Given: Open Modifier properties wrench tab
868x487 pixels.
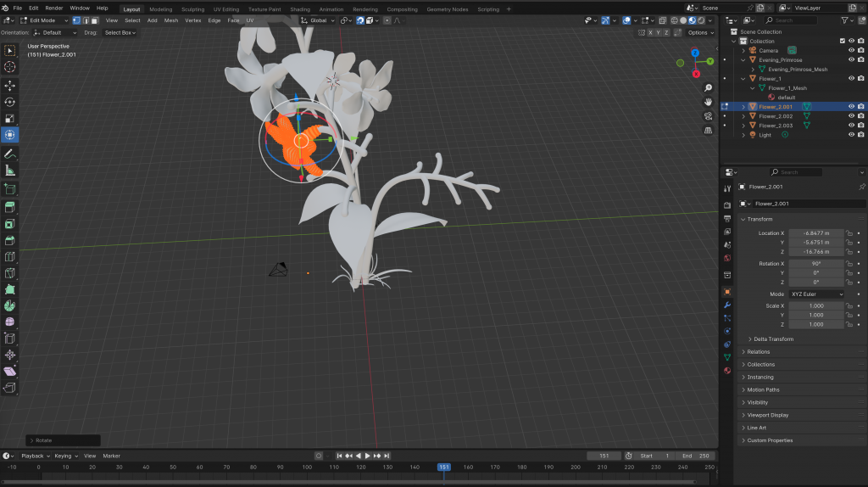Looking at the screenshot, I should pyautogui.click(x=727, y=305).
